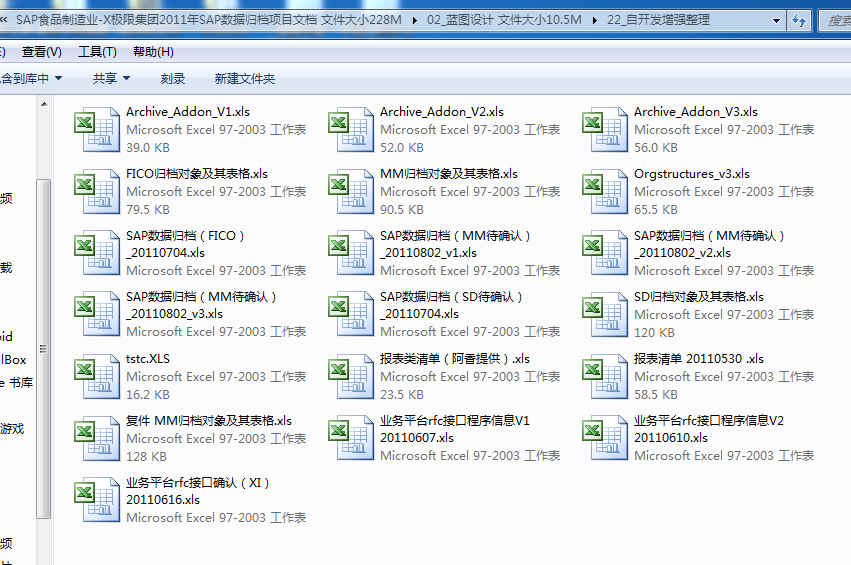Screen dimensions: 851x565
Task: Click the search box at top right
Action: click(835, 21)
